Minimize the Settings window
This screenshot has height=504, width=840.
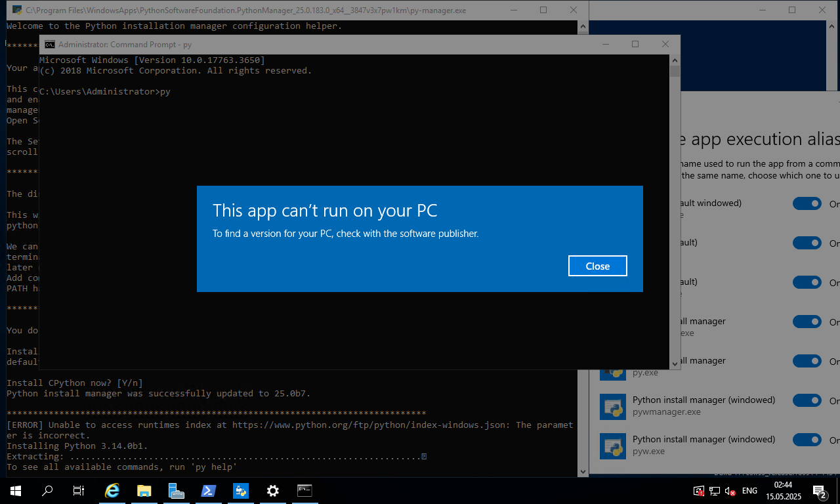pos(762,10)
